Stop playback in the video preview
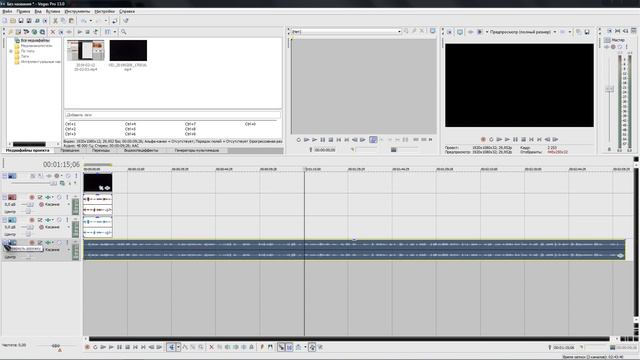 (x=523, y=140)
